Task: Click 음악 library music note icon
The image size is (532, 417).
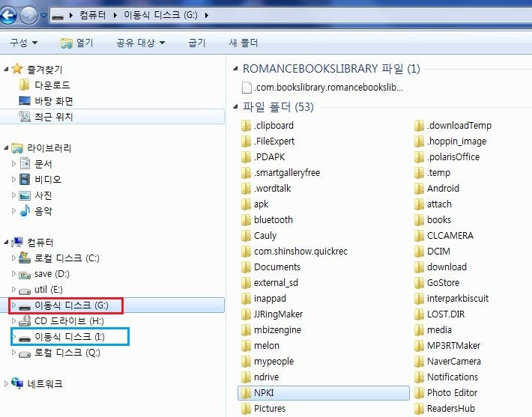Action: [x=25, y=211]
